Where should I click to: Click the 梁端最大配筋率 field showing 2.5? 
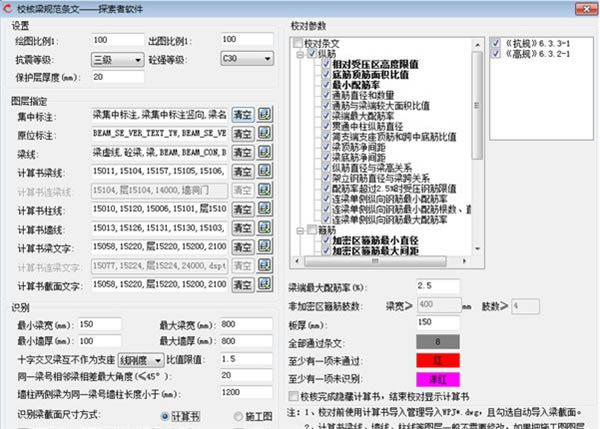[x=438, y=286]
